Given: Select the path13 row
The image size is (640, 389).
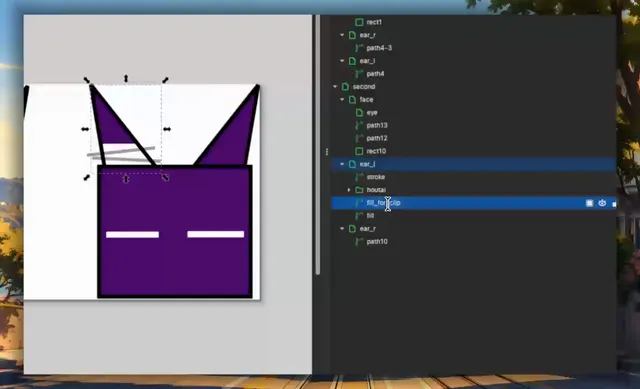Looking at the screenshot, I should tap(473, 125).
